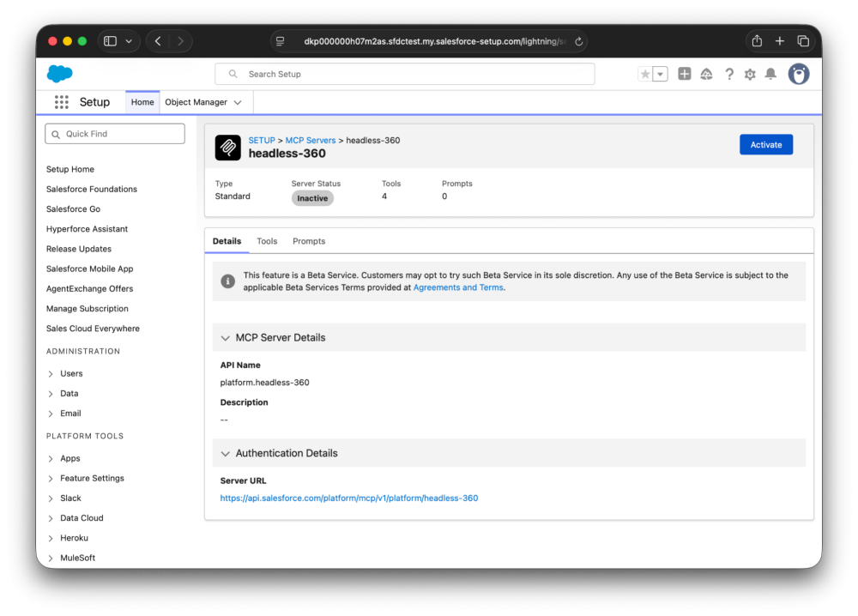Switch to the Prompts tab
This screenshot has width=858, height=616.
[309, 241]
